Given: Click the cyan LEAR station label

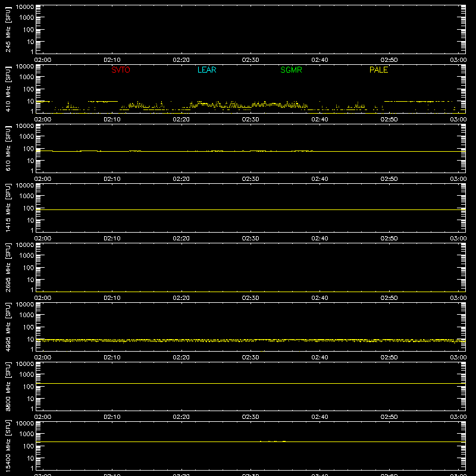Looking at the screenshot, I should coord(206,70).
